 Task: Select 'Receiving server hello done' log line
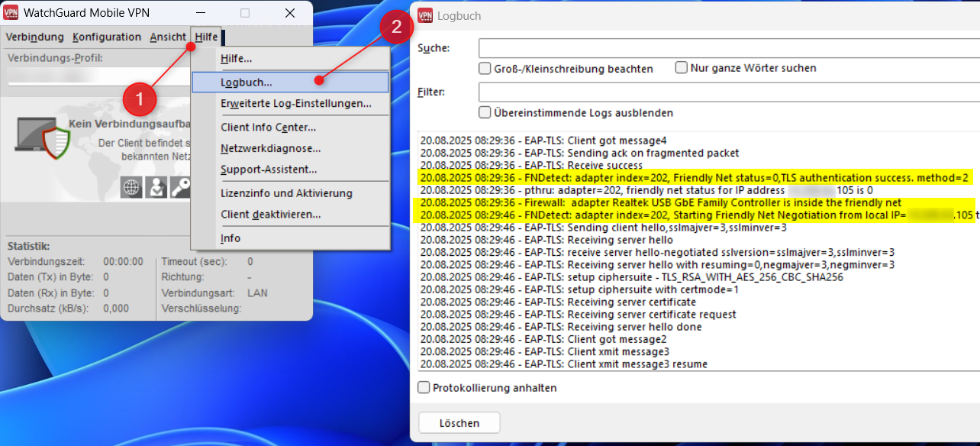(561, 327)
